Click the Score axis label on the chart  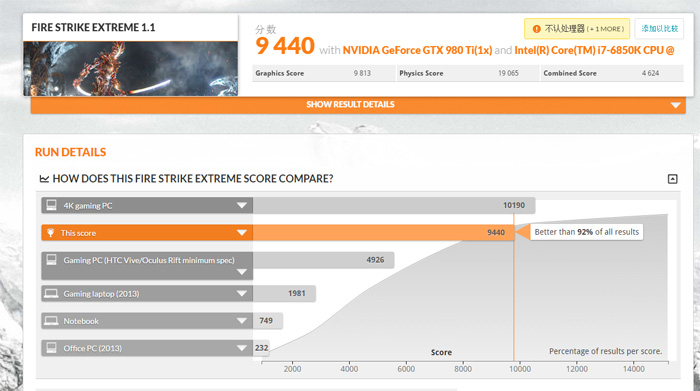[x=441, y=352]
